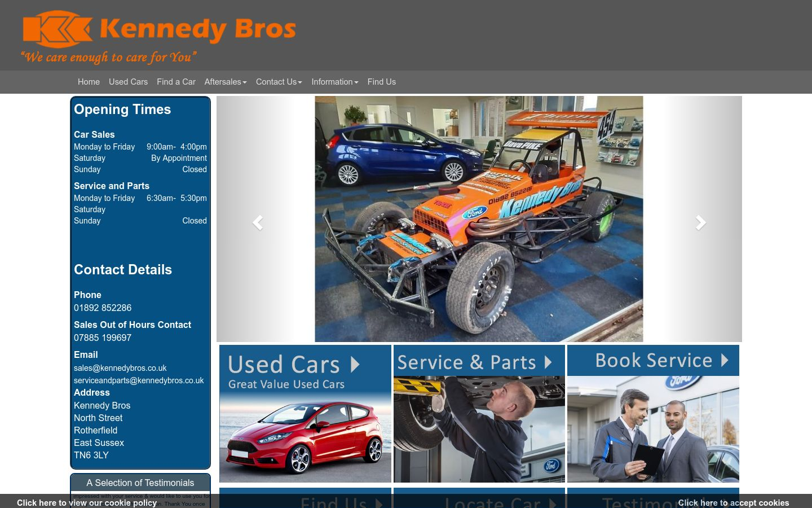The image size is (812, 508).
Task: Click phone number 01892 852286
Action: pos(103,308)
